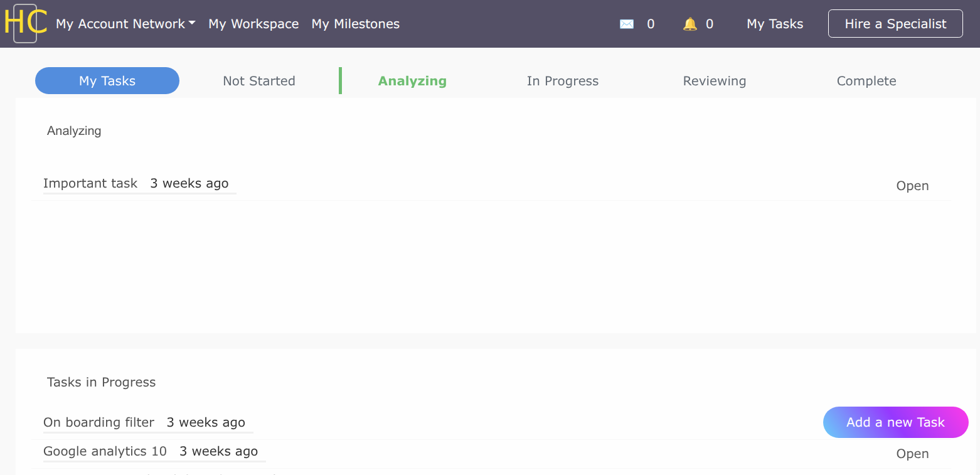Switch to the Analyzing tab
980x475 pixels.
(412, 80)
